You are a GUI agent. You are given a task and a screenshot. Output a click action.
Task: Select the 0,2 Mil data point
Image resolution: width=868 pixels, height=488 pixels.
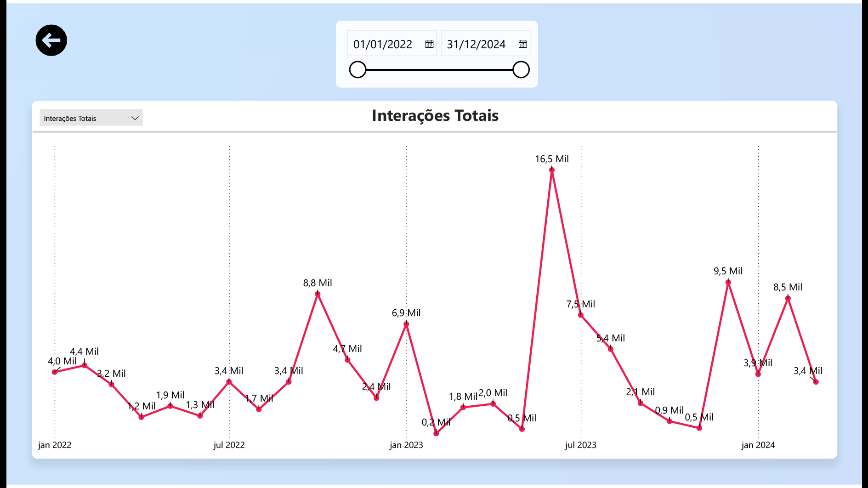coord(436,433)
